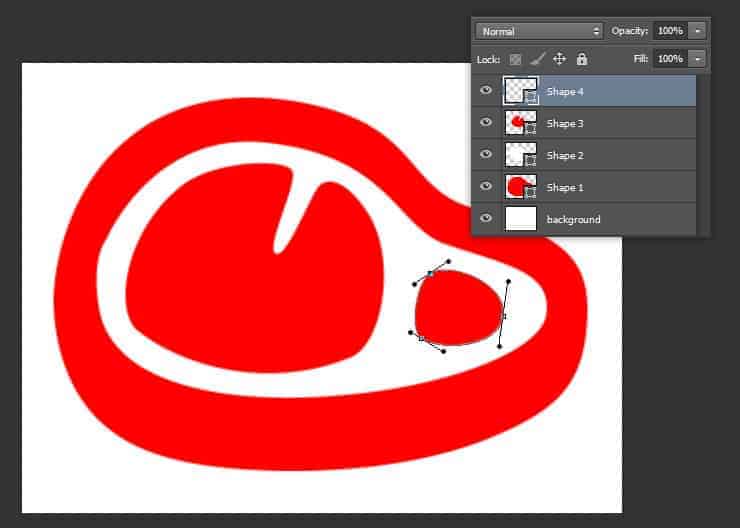Click the Shape 3 layer thumbnail
740x528 pixels.
[520, 123]
